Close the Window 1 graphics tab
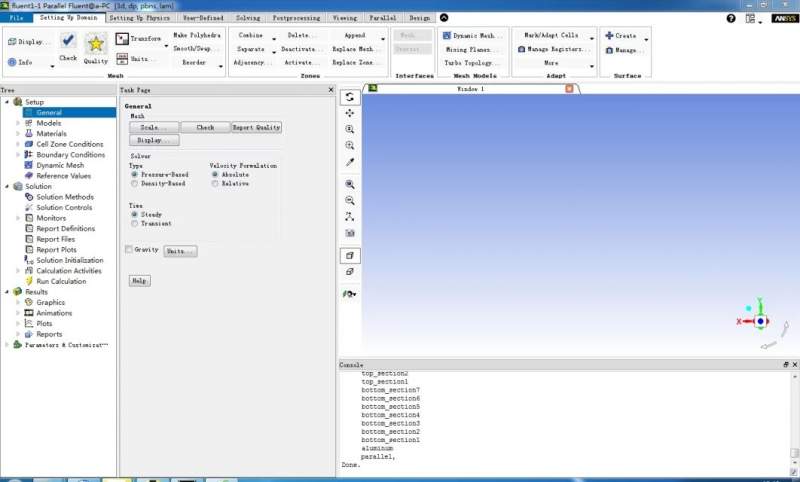 click(569, 89)
